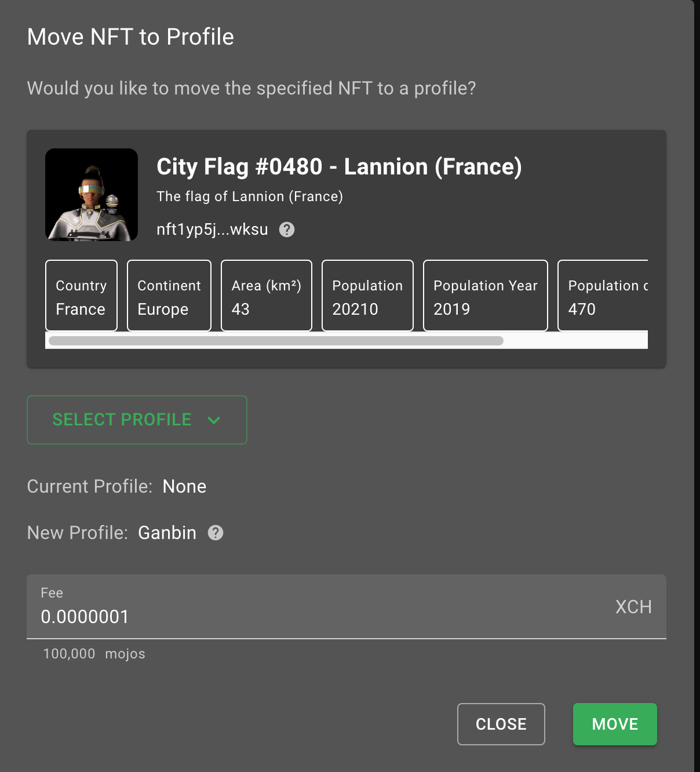Click the NFT portrait thumbnail
The image size is (700, 772).
click(x=91, y=195)
